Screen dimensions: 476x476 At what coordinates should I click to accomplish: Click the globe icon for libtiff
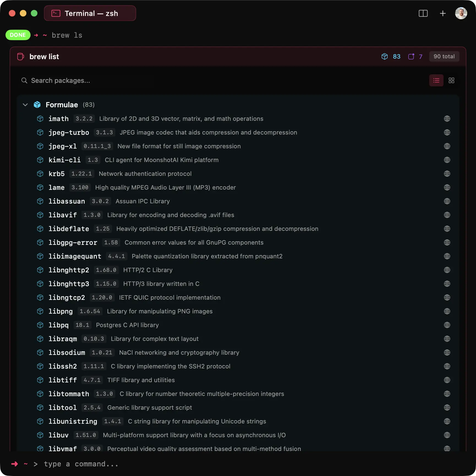447,380
